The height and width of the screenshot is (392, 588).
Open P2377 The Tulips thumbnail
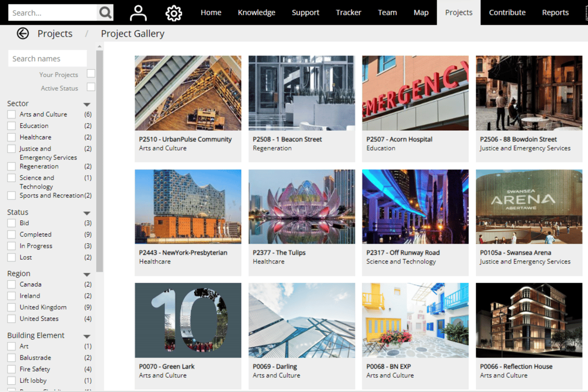pos(302,207)
